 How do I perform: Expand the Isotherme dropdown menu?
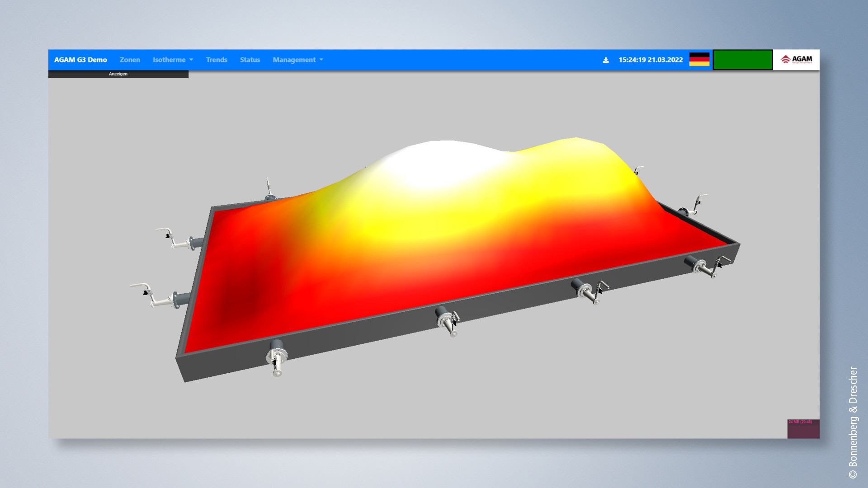[173, 60]
